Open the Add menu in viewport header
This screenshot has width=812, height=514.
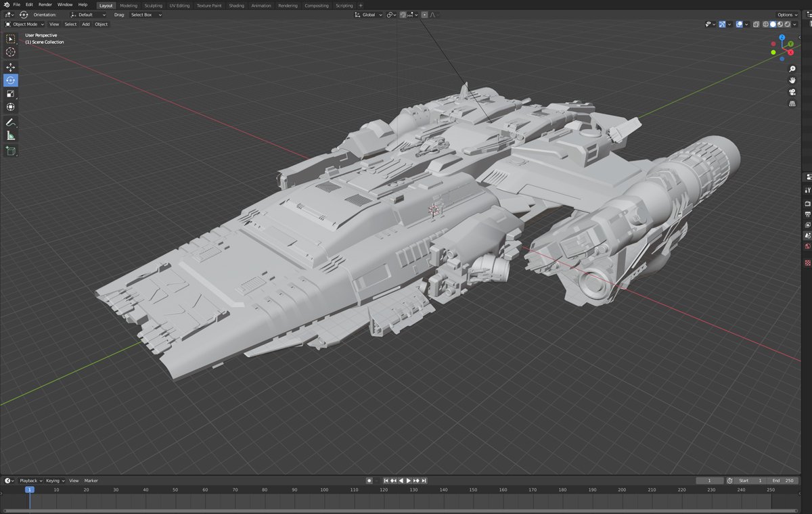point(86,24)
